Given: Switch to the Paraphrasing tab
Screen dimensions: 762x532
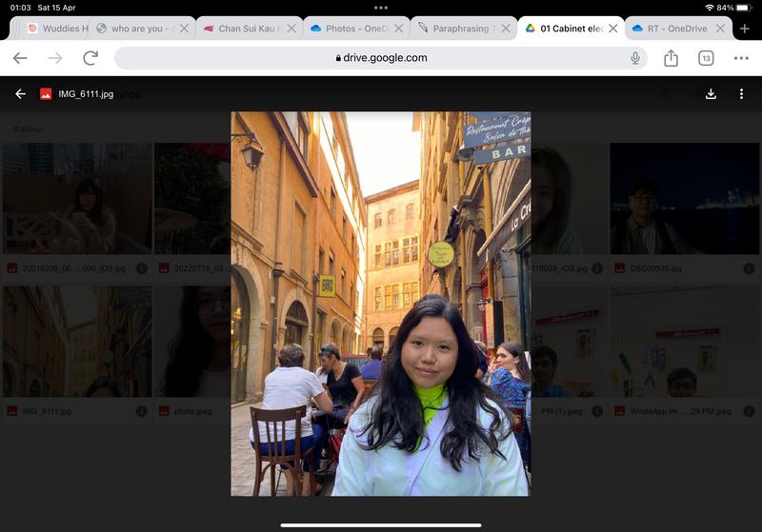Looking at the screenshot, I should pyautogui.click(x=457, y=29).
